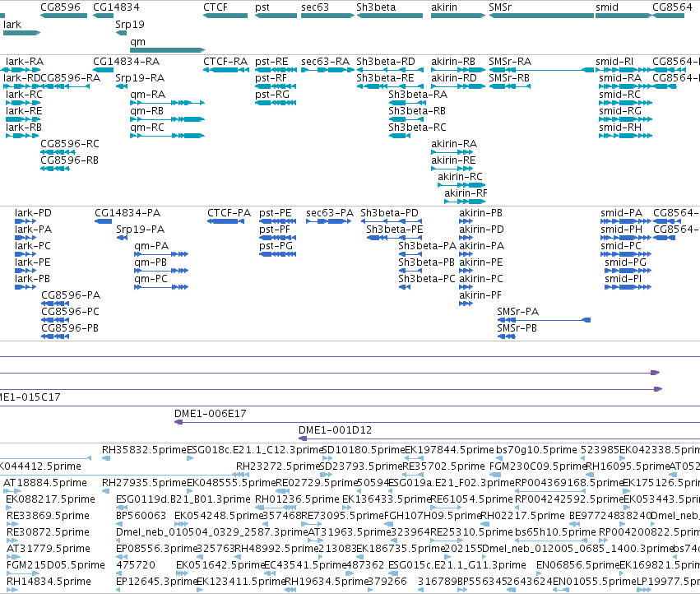This screenshot has height=594, width=700.
Task: Click protein label Srp19-PA
Action: click(x=140, y=230)
